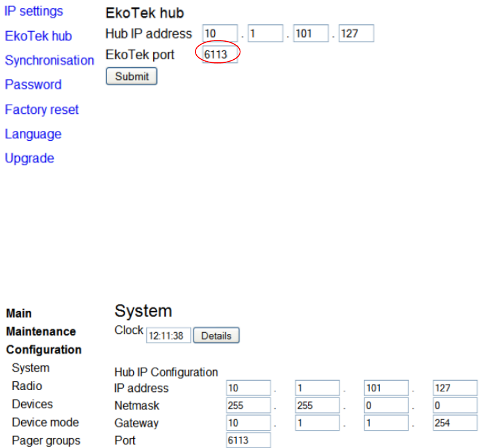Click the IP address row fourth octet 127
Image resolution: width=482 pixels, height=448 pixels.
(x=455, y=388)
